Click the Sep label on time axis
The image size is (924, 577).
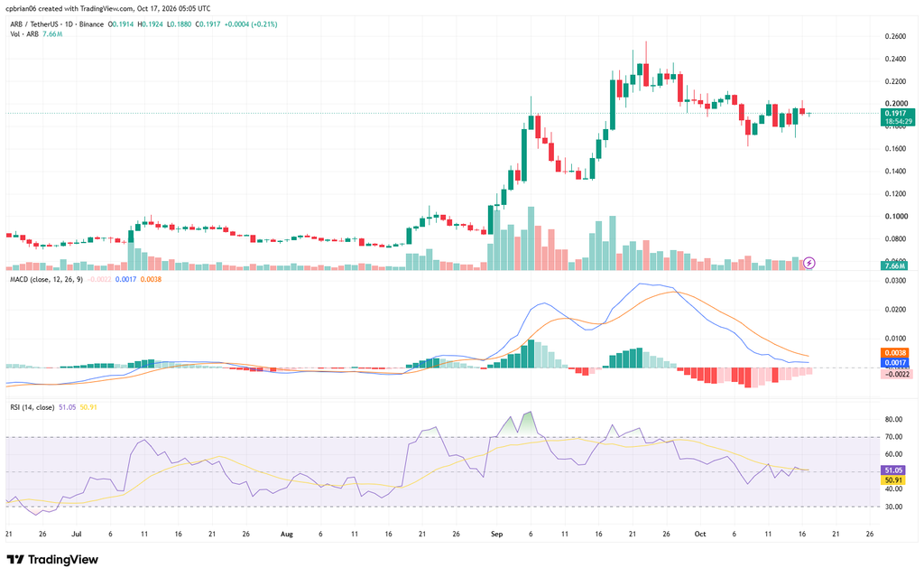(x=497, y=534)
